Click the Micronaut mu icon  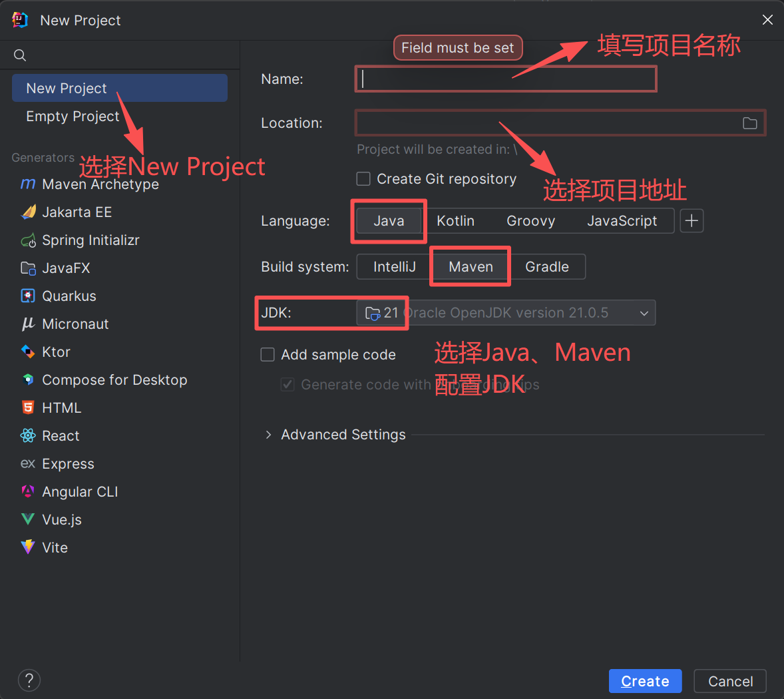tap(28, 324)
